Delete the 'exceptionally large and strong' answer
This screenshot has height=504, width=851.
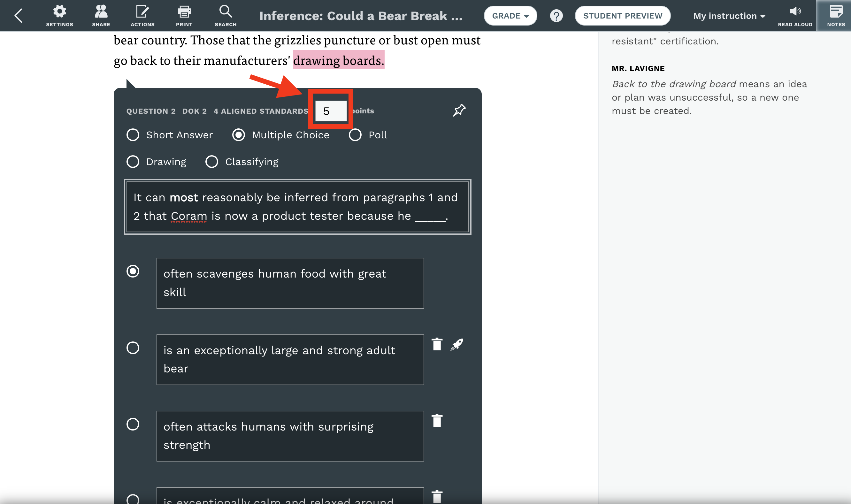pos(437,344)
